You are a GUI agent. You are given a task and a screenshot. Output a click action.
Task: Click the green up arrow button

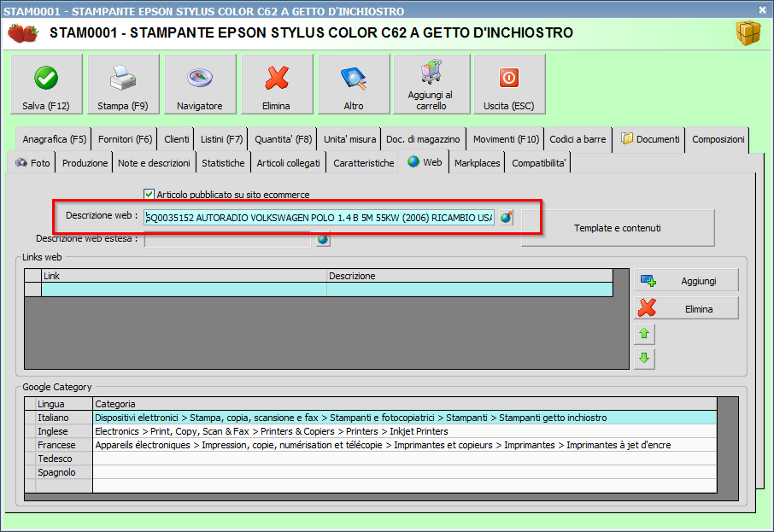point(644,334)
